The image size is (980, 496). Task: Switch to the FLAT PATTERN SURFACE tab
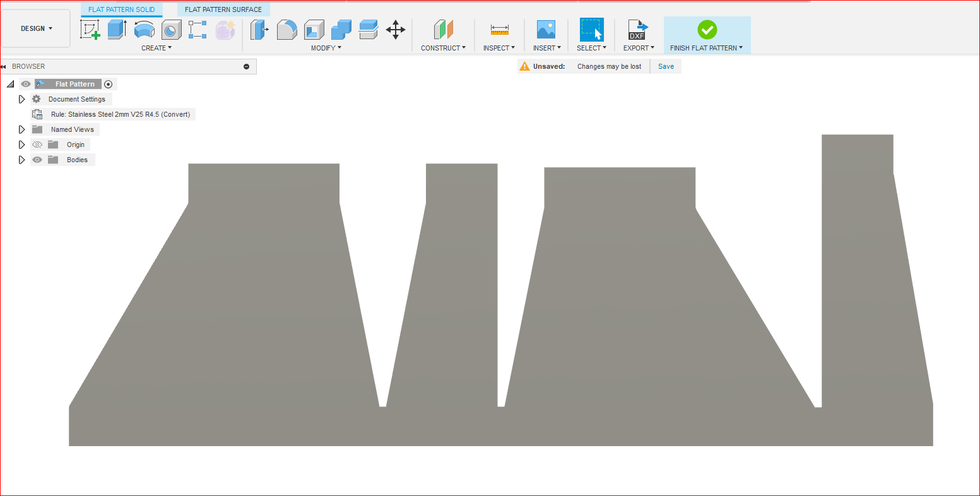[223, 9]
